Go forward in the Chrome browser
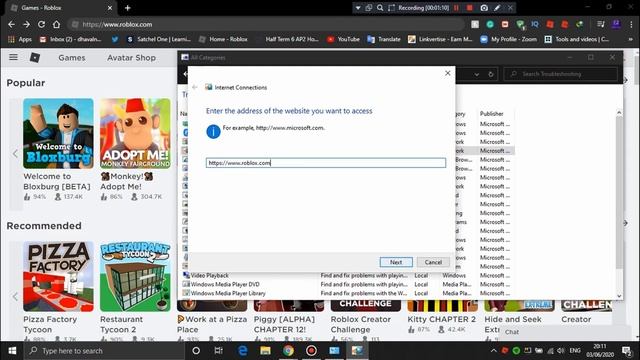Image resolution: width=640 pixels, height=360 pixels. 26,24
